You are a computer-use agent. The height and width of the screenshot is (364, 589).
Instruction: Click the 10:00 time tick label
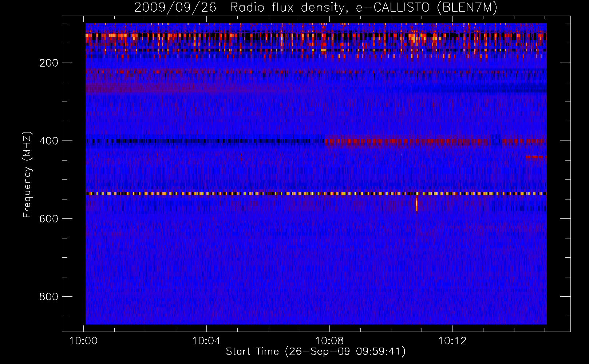pos(84,341)
